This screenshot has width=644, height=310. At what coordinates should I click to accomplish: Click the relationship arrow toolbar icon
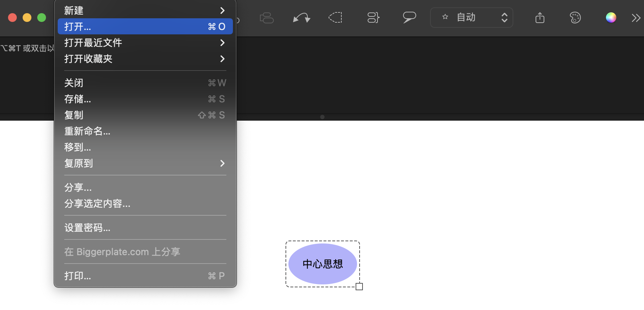[x=302, y=18]
